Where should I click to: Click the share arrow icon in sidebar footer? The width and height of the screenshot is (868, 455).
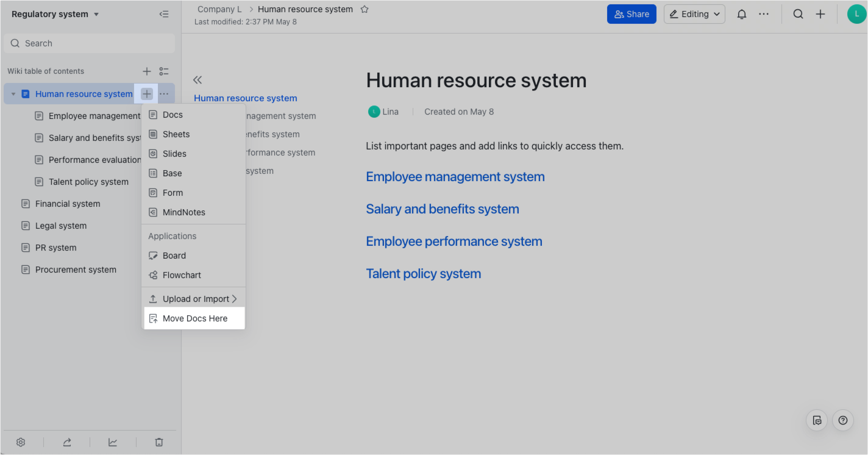[67, 442]
